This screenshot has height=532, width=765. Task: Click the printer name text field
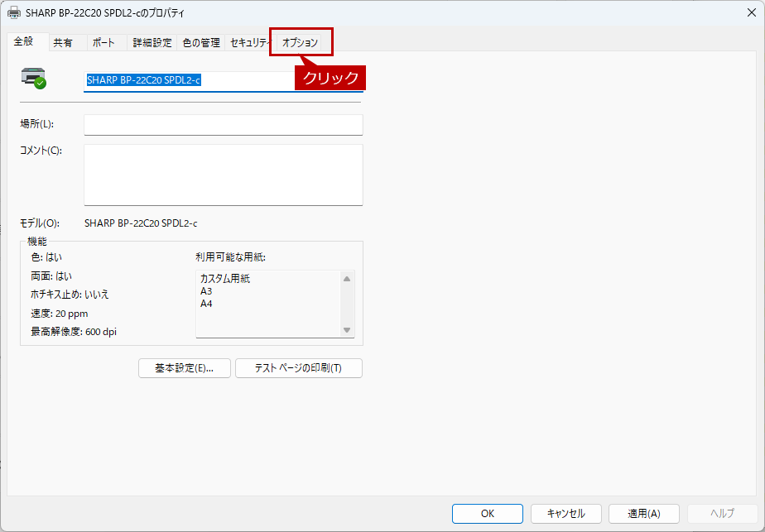point(223,80)
